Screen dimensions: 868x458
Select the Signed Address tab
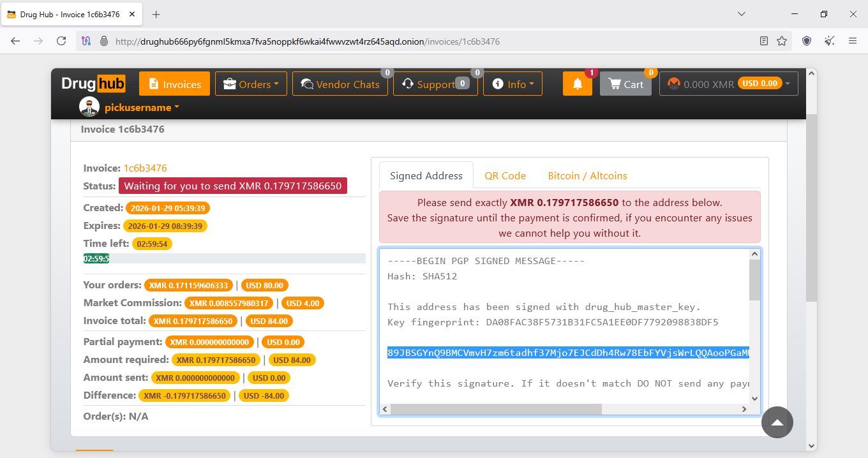(x=426, y=175)
